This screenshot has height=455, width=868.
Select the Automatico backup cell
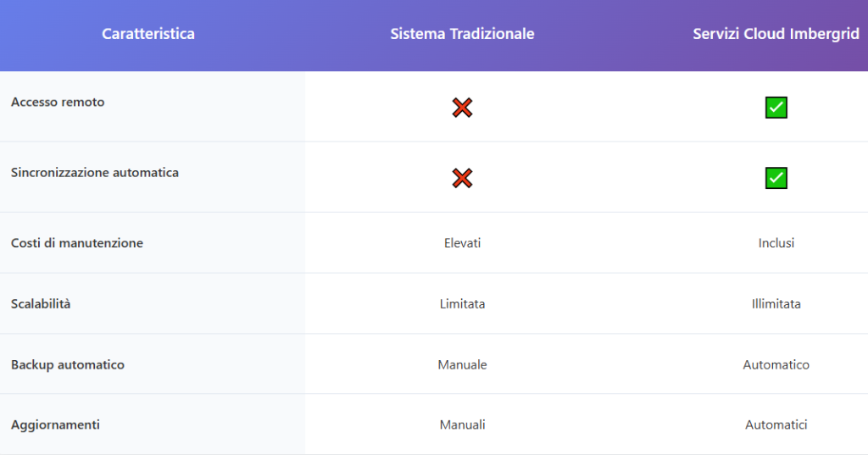(x=776, y=364)
